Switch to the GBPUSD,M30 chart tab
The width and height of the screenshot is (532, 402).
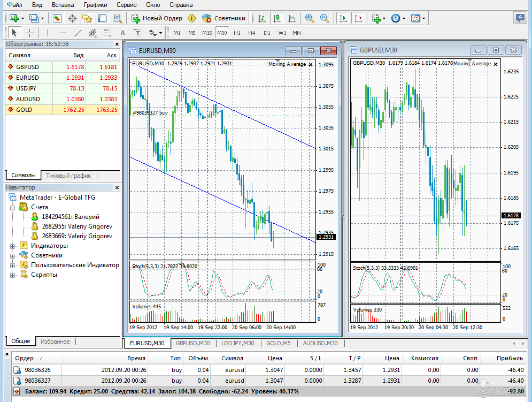(x=192, y=343)
